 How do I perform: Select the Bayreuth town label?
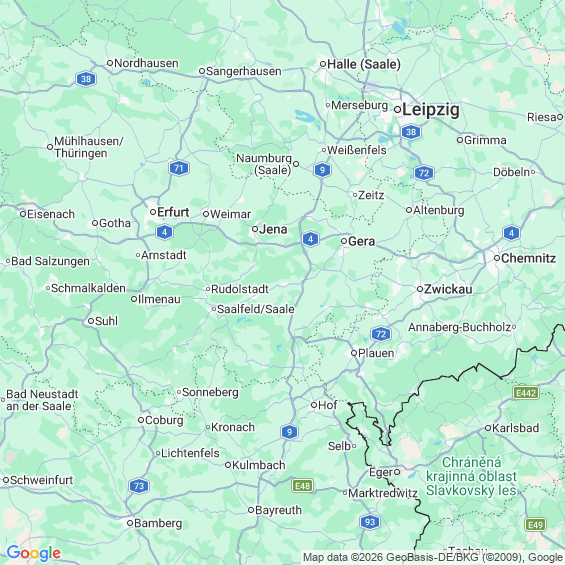point(278,510)
